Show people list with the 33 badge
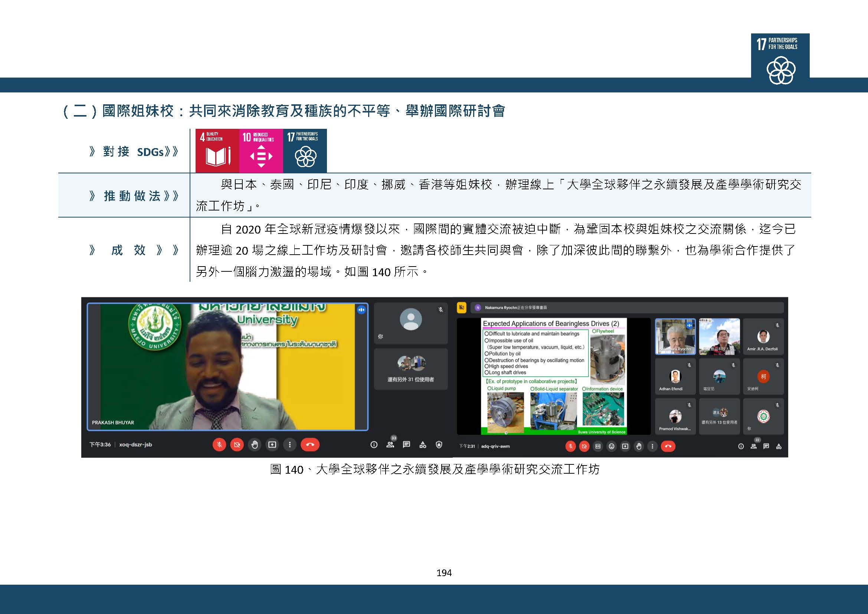 (x=390, y=444)
